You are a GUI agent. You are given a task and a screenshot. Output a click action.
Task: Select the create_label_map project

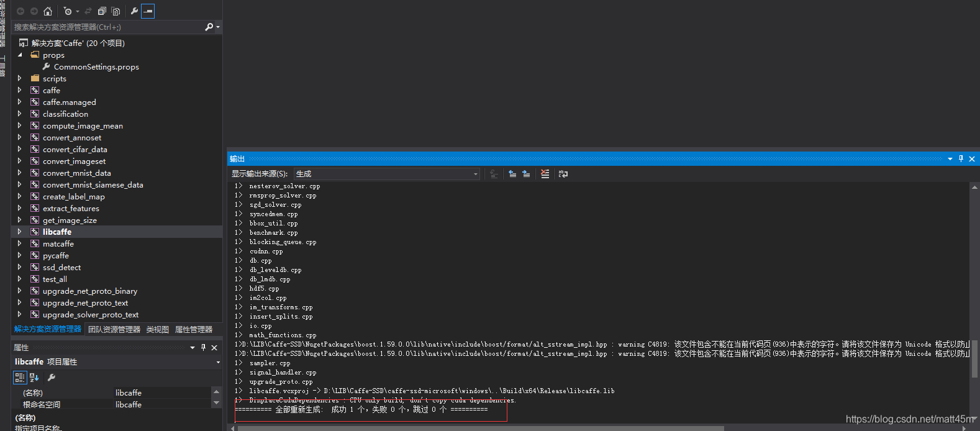click(74, 196)
